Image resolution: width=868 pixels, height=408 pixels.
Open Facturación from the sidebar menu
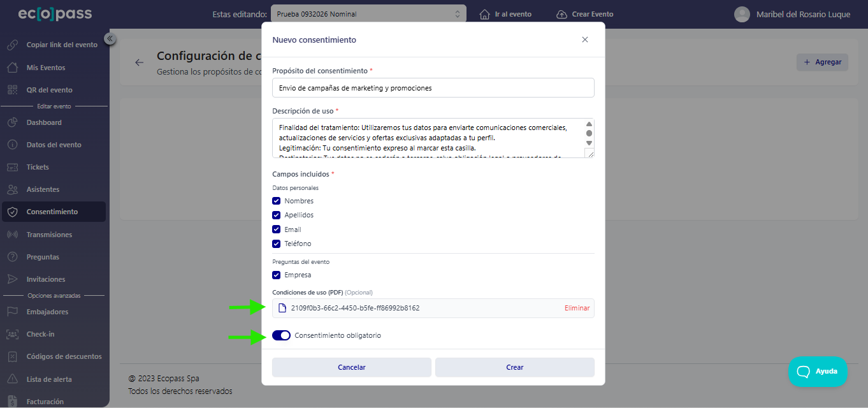(x=13, y=401)
